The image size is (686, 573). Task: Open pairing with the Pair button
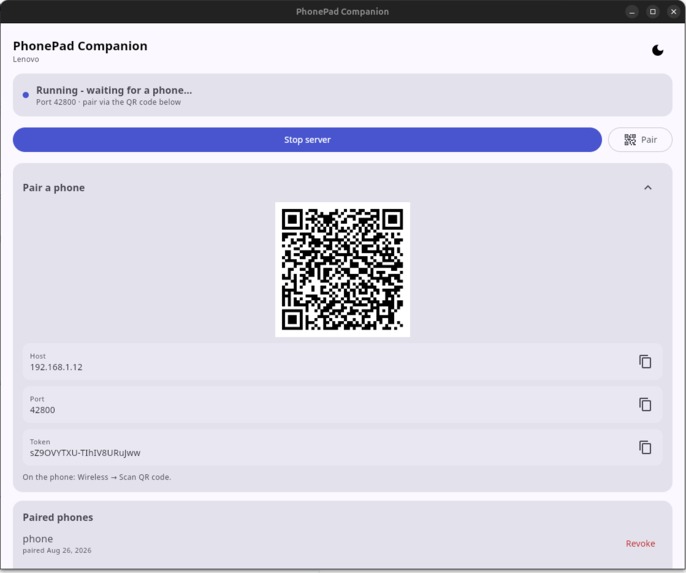click(640, 140)
